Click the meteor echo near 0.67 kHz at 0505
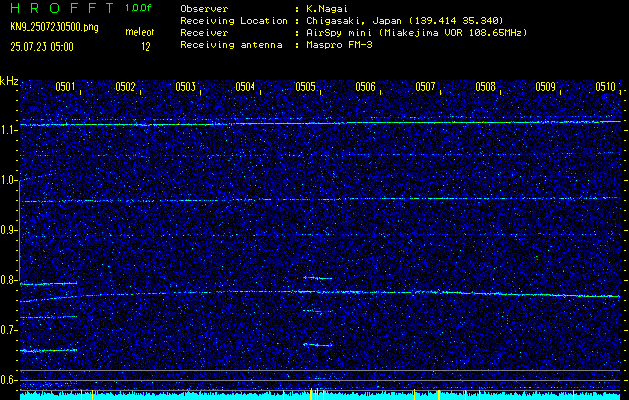The width and height of the screenshot is (629, 400). coord(318,345)
